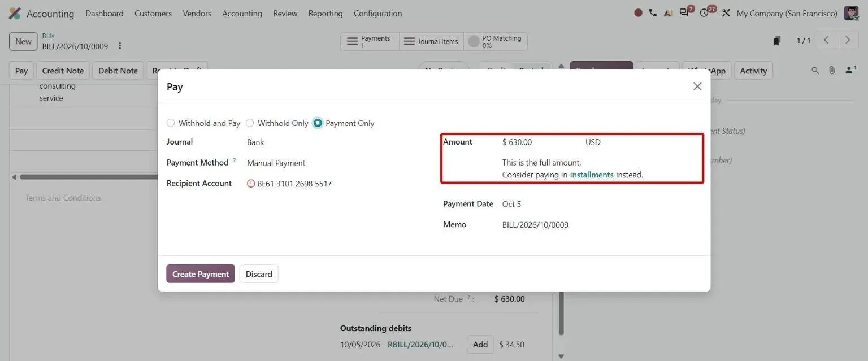
Task: Click the Pay button on the bill
Action: tap(21, 71)
